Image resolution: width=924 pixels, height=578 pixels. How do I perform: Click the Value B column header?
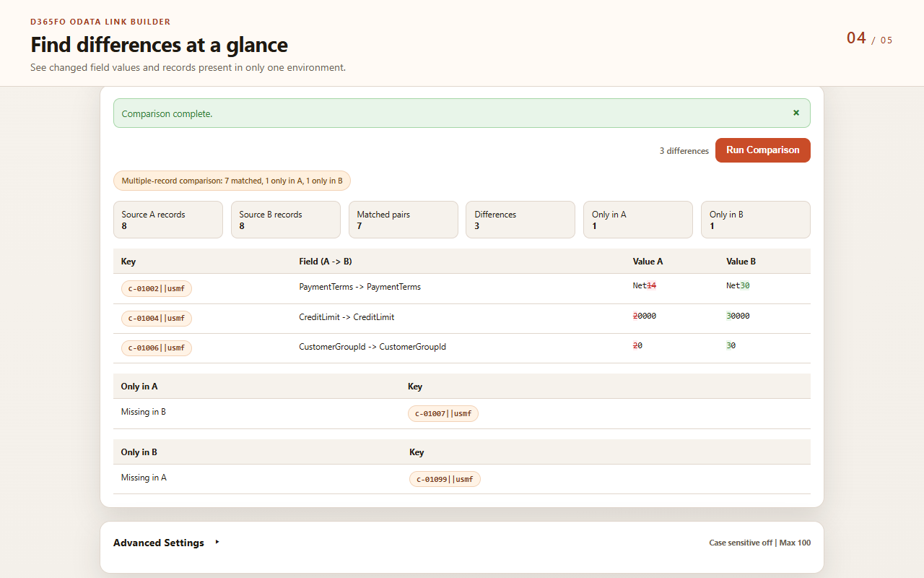coord(741,262)
